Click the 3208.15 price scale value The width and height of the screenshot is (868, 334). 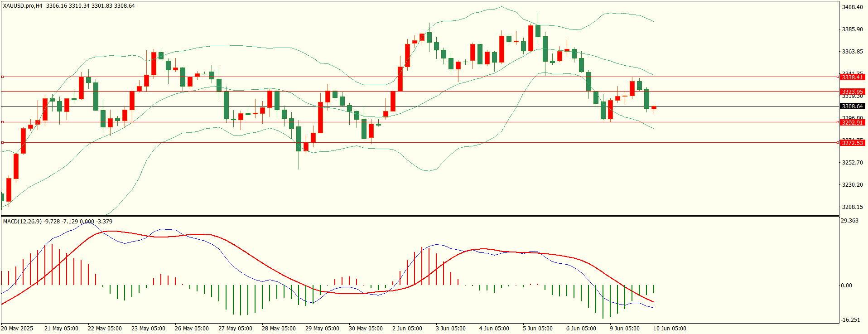(852, 207)
